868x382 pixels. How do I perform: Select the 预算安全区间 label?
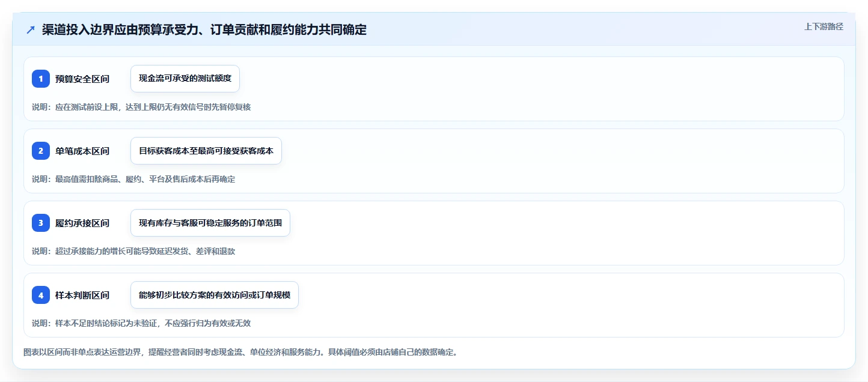[82, 79]
